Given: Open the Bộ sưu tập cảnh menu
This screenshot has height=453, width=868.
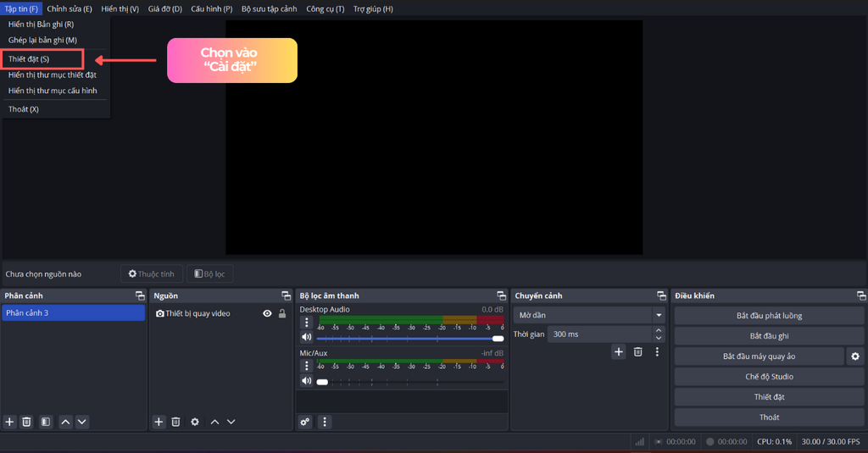Looking at the screenshot, I should [x=269, y=8].
